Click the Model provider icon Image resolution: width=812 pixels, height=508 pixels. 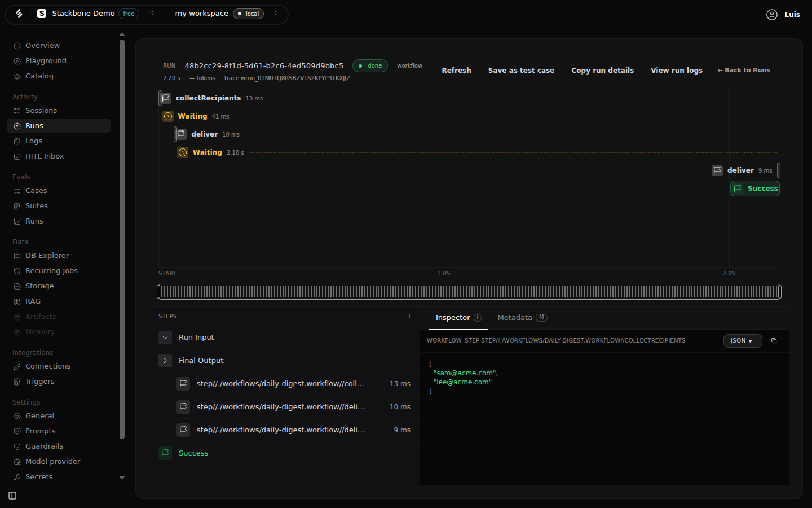(17, 462)
